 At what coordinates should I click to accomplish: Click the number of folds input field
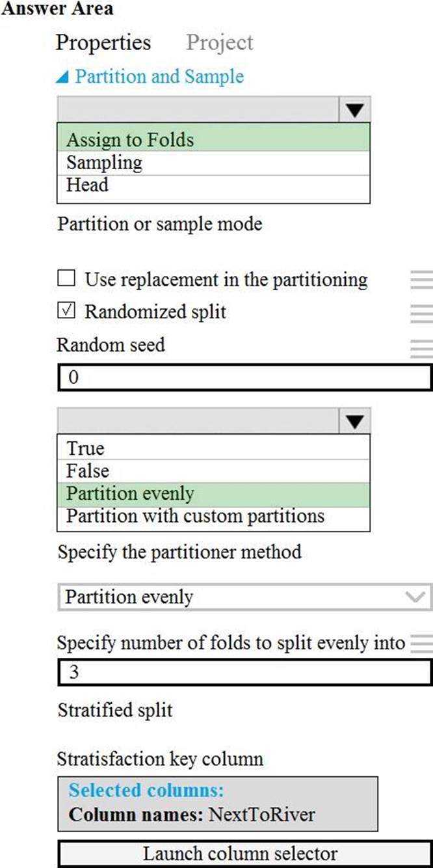point(244,672)
